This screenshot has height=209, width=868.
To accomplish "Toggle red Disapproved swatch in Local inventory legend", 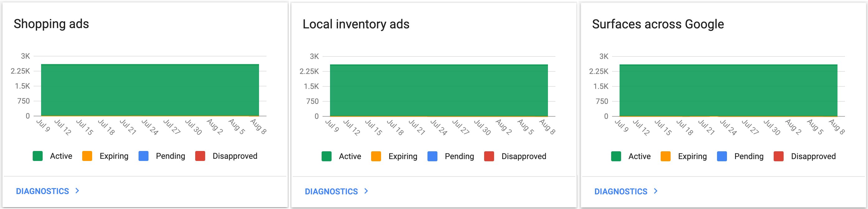I will [x=489, y=156].
